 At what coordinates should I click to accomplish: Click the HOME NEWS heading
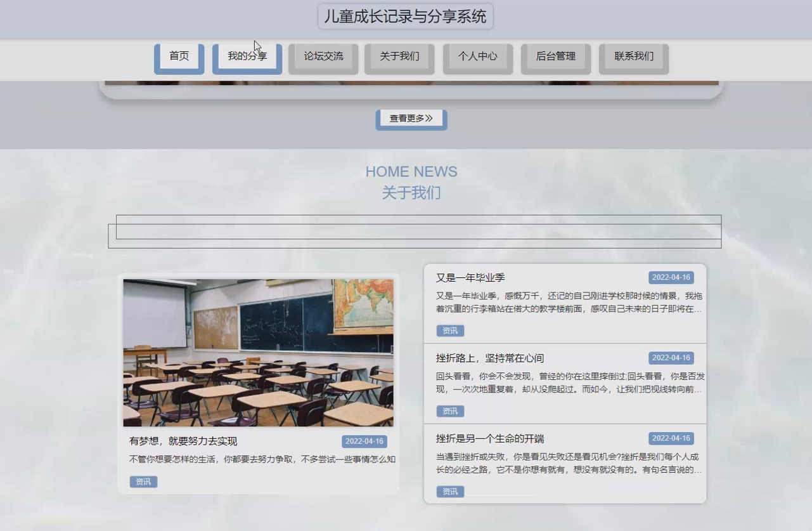(411, 172)
